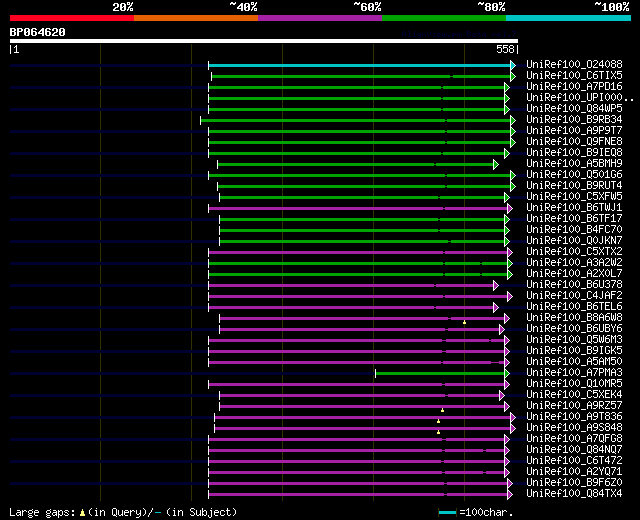Click the white BP064620 query bar

tap(264, 41)
